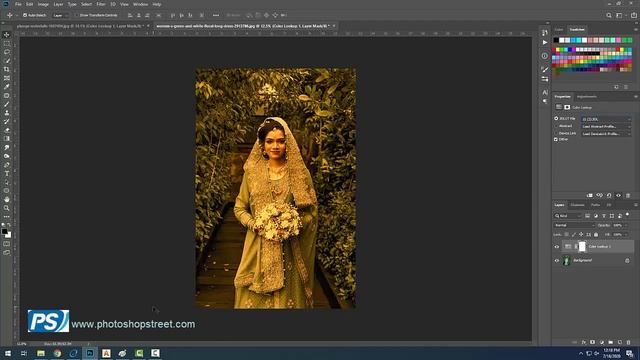Screen dimensions: 640x360
Task: Select the Background layer thumbnail
Action: coord(567,260)
